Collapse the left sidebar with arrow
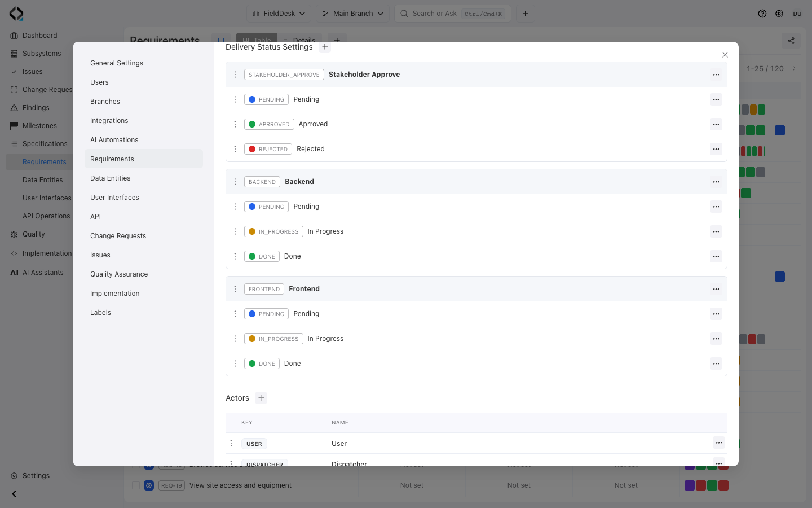Image resolution: width=812 pixels, height=508 pixels. point(14,494)
